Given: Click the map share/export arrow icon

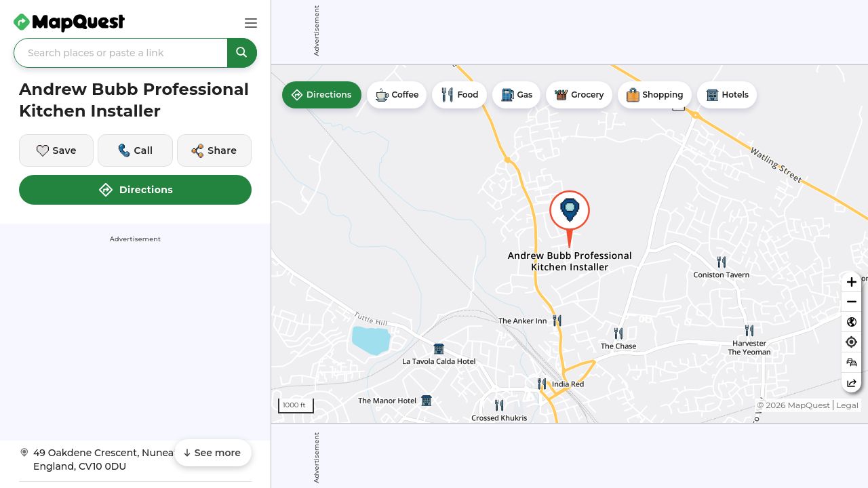Looking at the screenshot, I should (852, 383).
